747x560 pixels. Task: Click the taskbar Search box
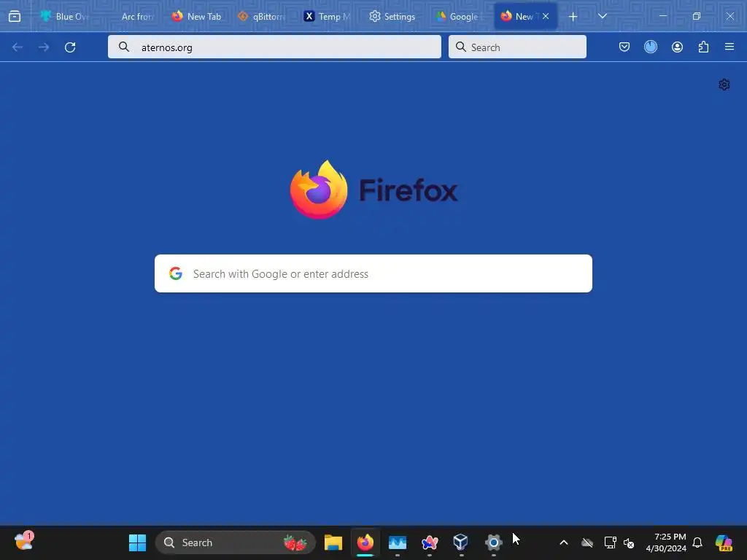tap(236, 542)
